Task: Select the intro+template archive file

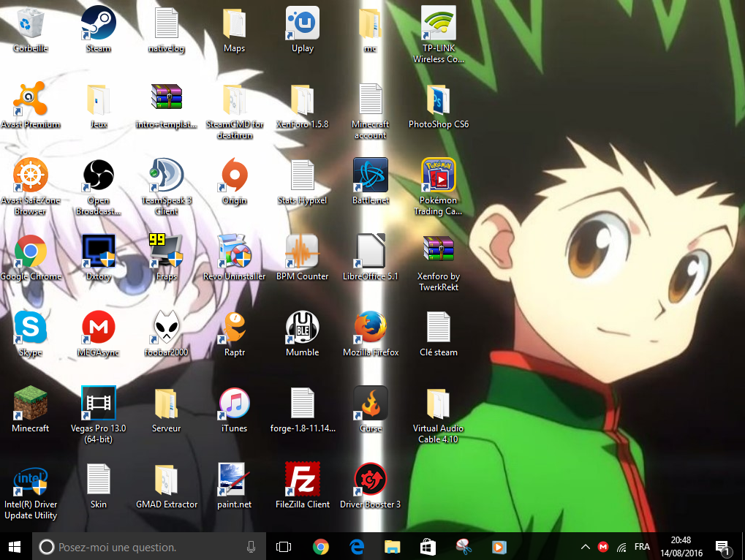Action: pyautogui.click(x=166, y=97)
